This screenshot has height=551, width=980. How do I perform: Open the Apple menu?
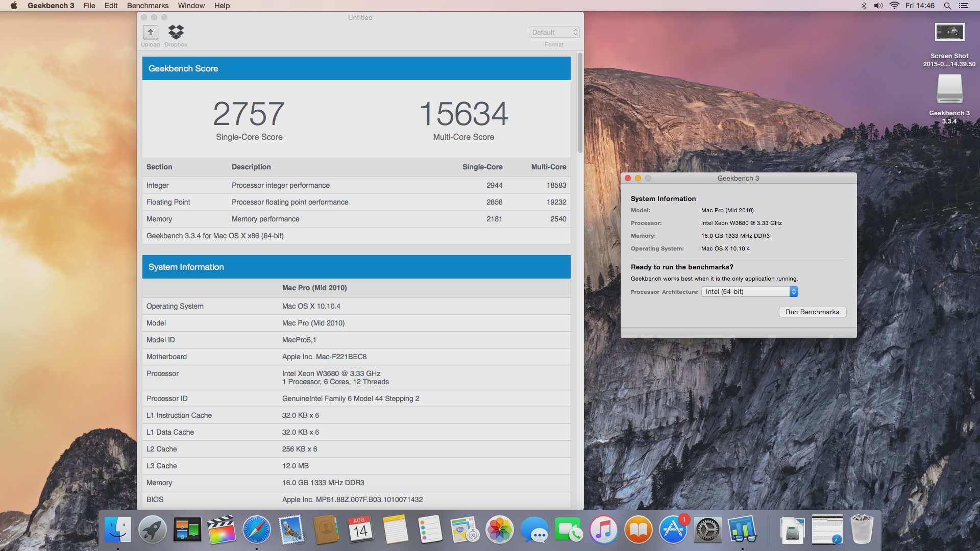[14, 6]
